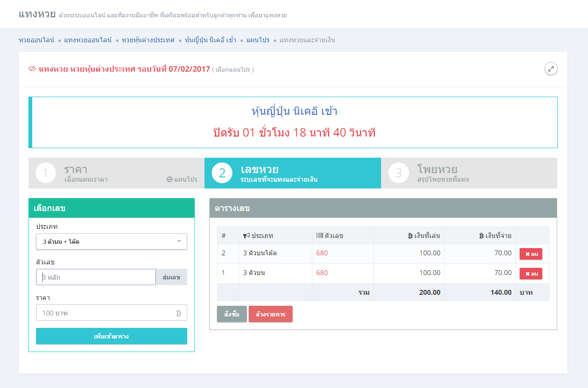Remove row 1 3 ตัวบน using ลบ

(x=531, y=274)
